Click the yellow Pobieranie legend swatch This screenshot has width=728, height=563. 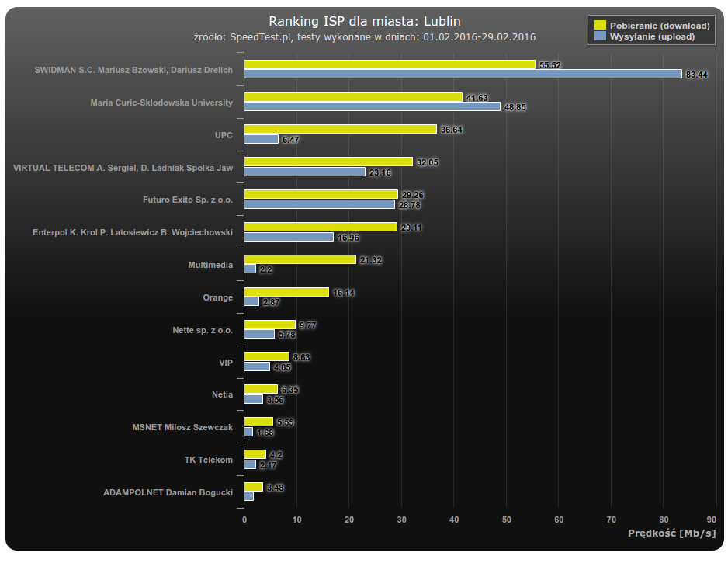pos(600,25)
